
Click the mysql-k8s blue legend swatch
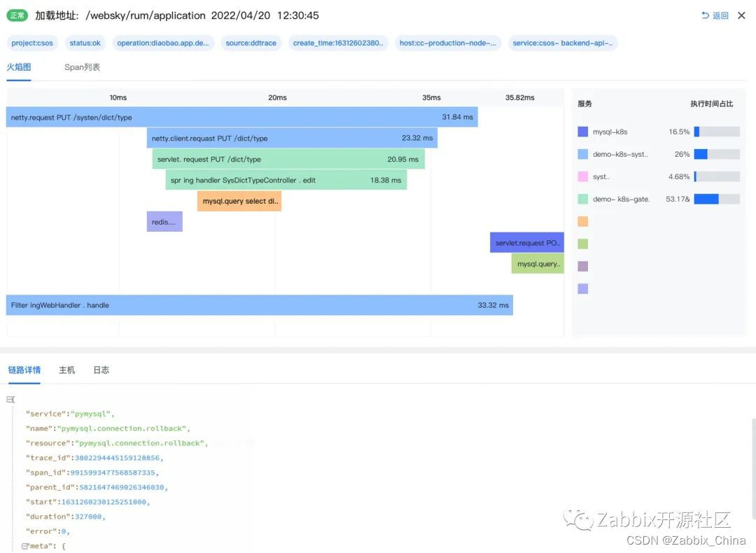pos(582,132)
